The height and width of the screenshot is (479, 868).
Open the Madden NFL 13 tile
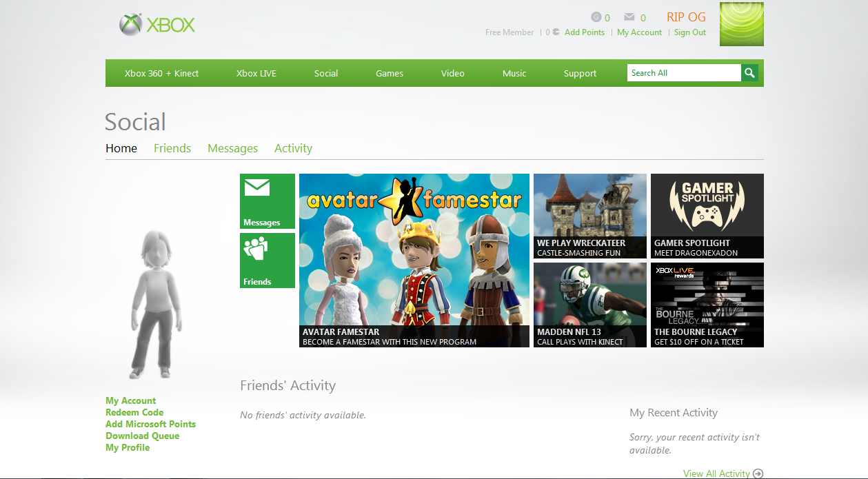point(590,305)
